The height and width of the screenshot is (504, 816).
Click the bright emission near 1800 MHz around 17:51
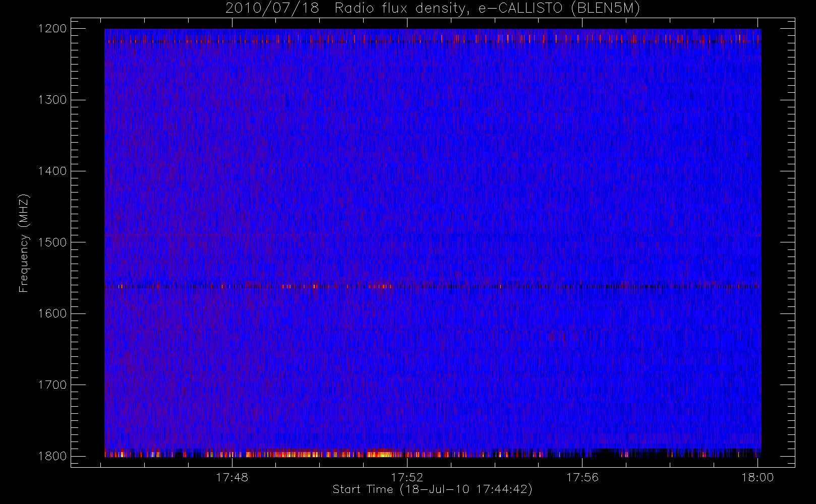coord(381,454)
